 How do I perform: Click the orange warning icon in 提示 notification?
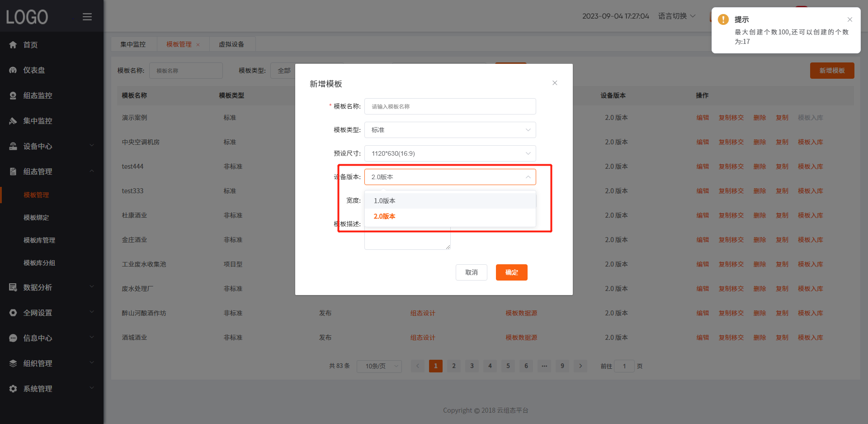point(723,19)
